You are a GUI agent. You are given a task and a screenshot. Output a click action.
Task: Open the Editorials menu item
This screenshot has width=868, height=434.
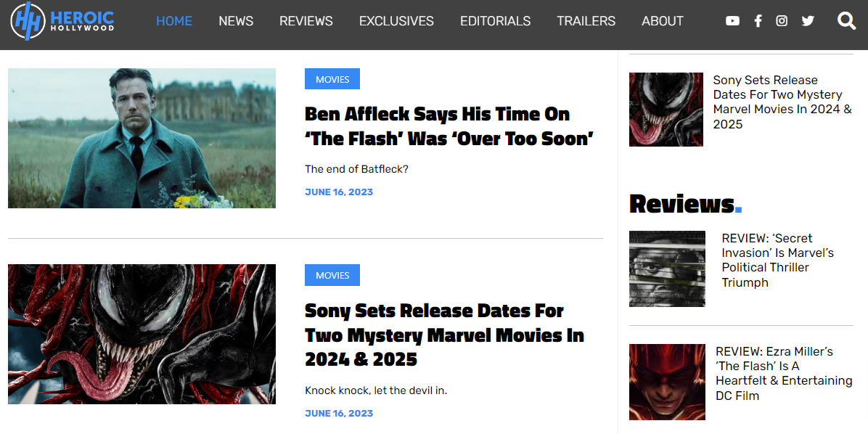[x=496, y=21]
